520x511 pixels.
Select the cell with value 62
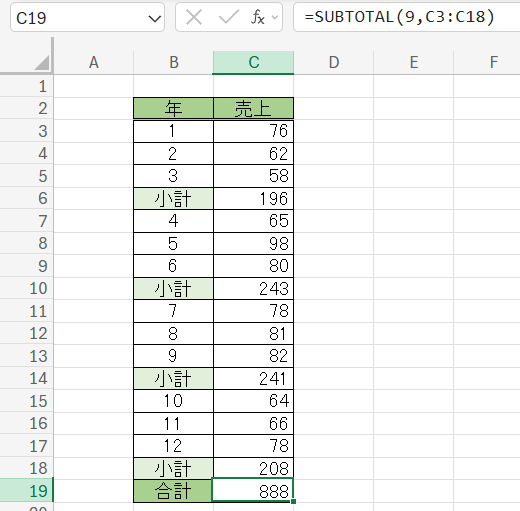[253, 154]
